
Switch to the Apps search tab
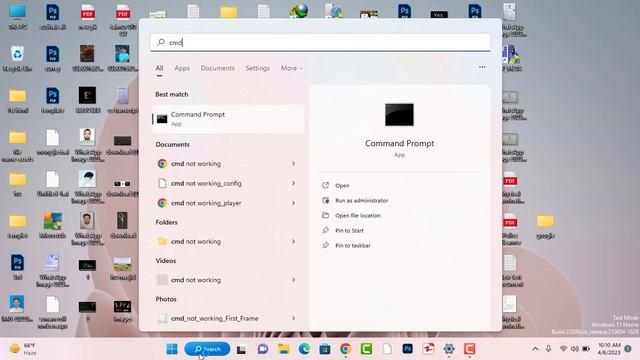tap(182, 68)
